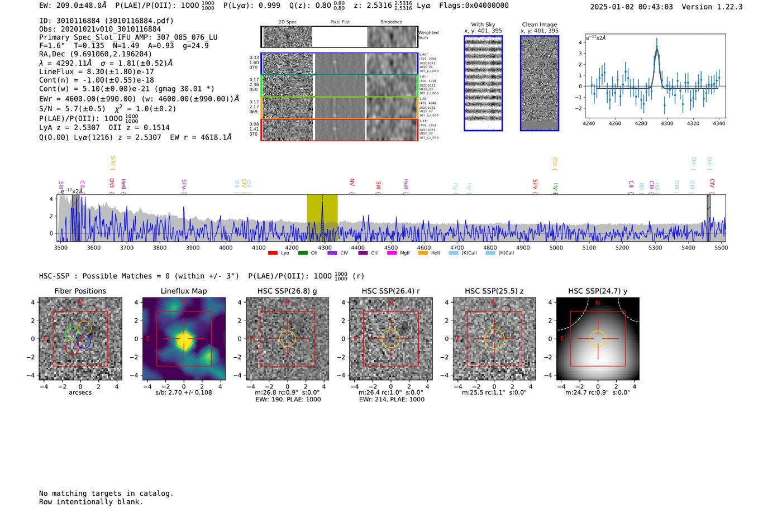This screenshot has height=532, width=782.
Task: Click the yellow highlighted band in the spectrum
Action: click(x=322, y=218)
